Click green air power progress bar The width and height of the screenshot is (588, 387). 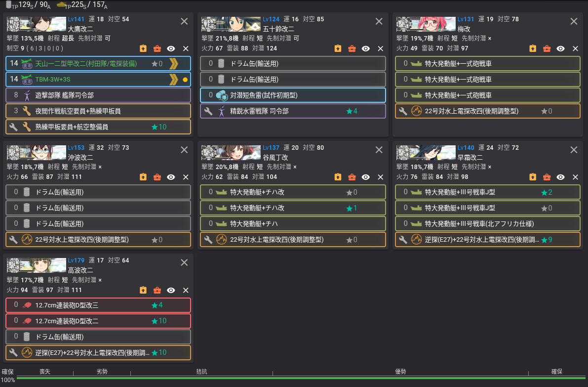coord(301,378)
